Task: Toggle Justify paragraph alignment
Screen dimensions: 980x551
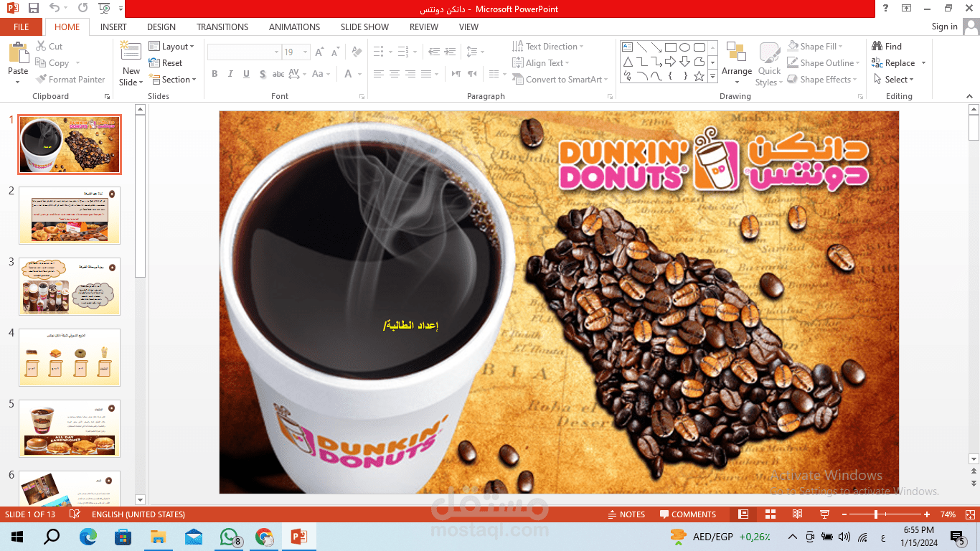Action: point(426,74)
